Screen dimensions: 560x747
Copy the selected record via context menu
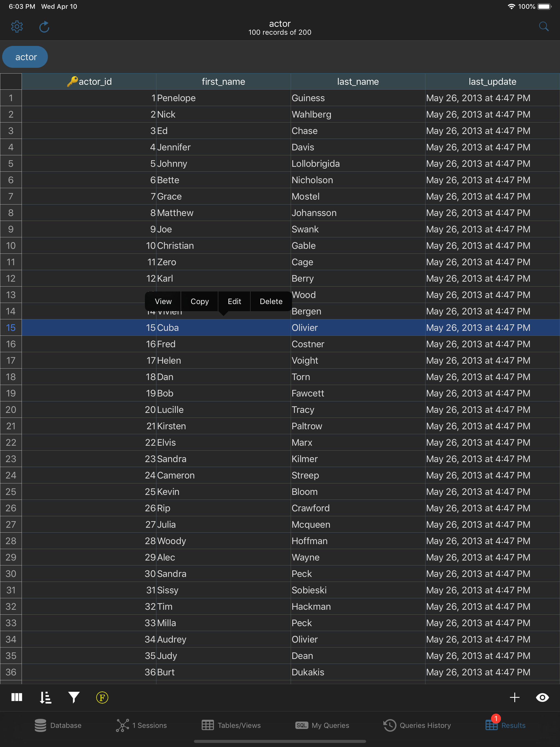[x=199, y=301]
